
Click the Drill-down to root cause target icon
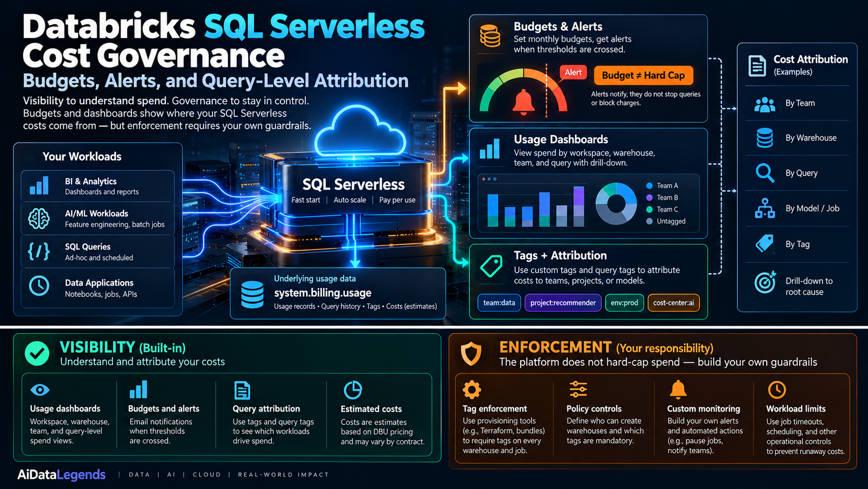pyautogui.click(x=765, y=282)
